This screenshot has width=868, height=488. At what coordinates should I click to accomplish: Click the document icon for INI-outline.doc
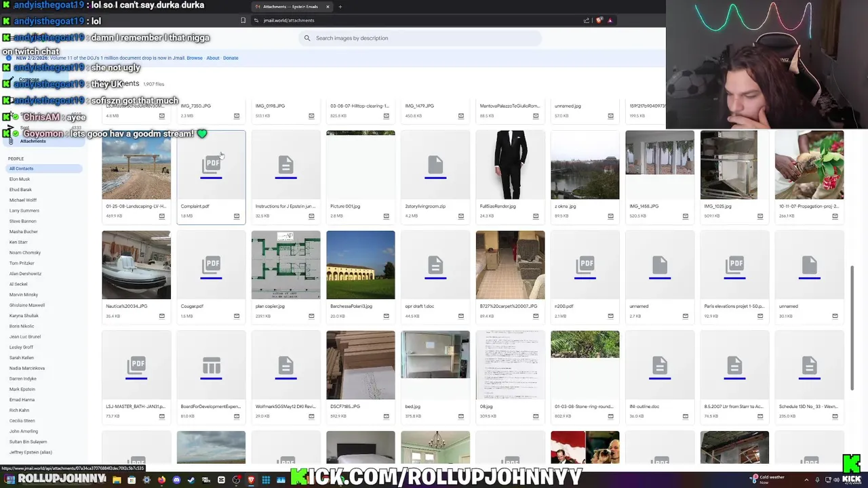click(x=660, y=365)
